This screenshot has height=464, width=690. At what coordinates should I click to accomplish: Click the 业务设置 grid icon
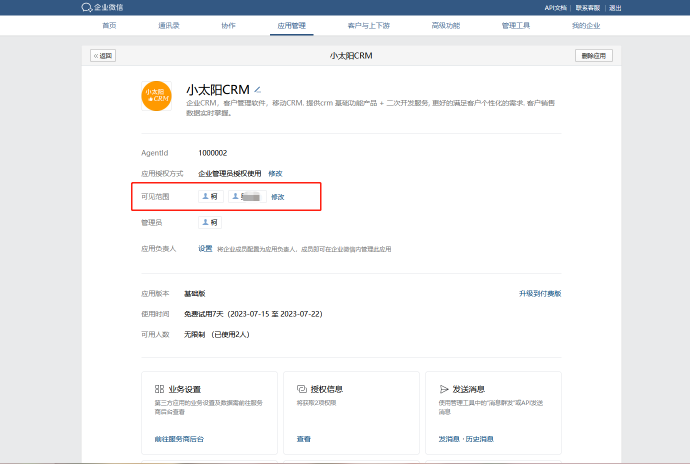[x=159, y=388]
